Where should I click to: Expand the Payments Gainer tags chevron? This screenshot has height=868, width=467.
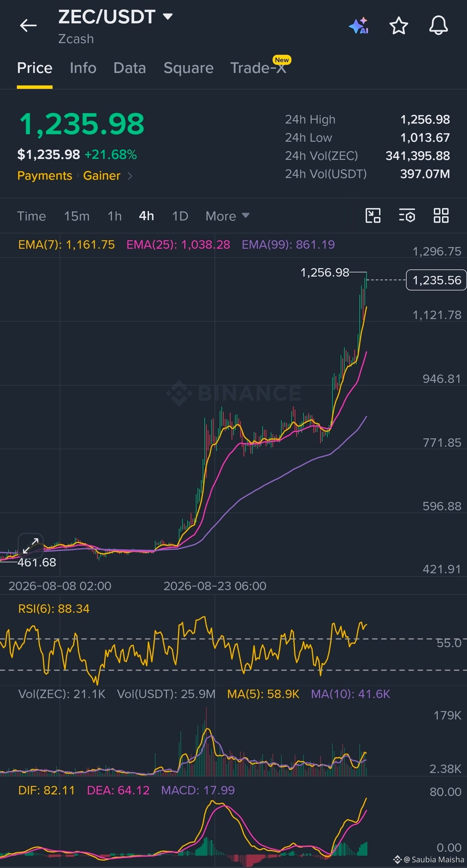(130, 176)
